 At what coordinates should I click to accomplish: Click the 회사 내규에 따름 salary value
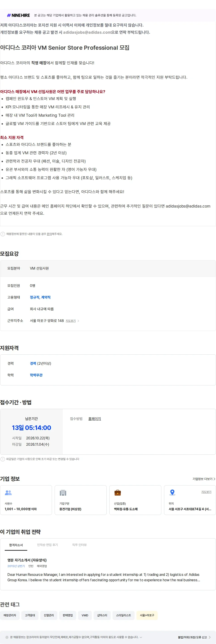(x=42, y=309)
